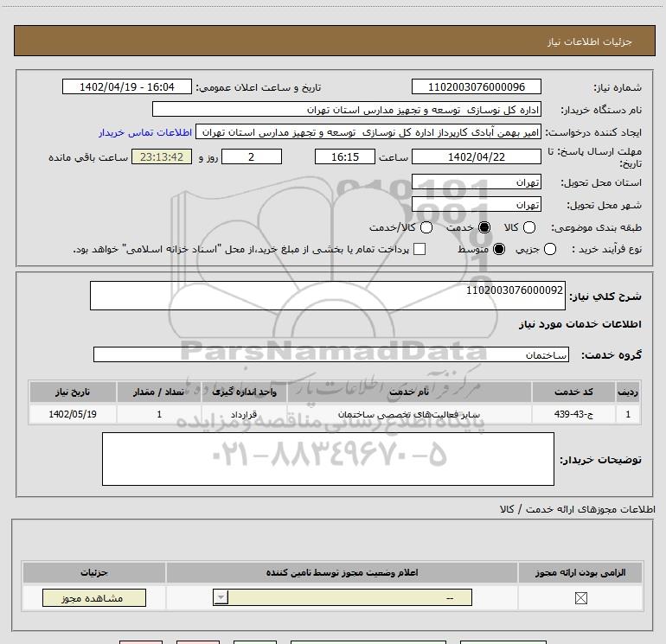Click the need date 1402/05/19 cell
Screen dimensions: 666x644
[73, 414]
